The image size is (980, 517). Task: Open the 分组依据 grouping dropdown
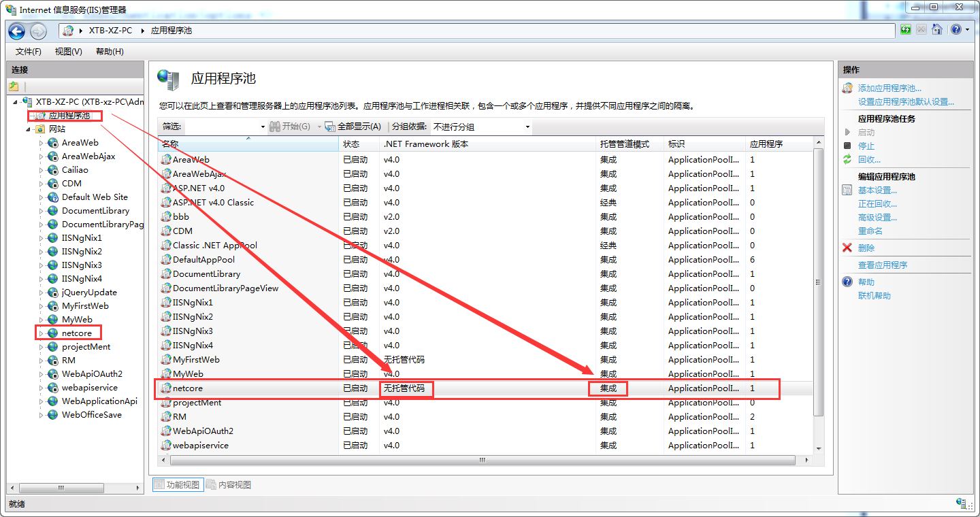pos(527,127)
